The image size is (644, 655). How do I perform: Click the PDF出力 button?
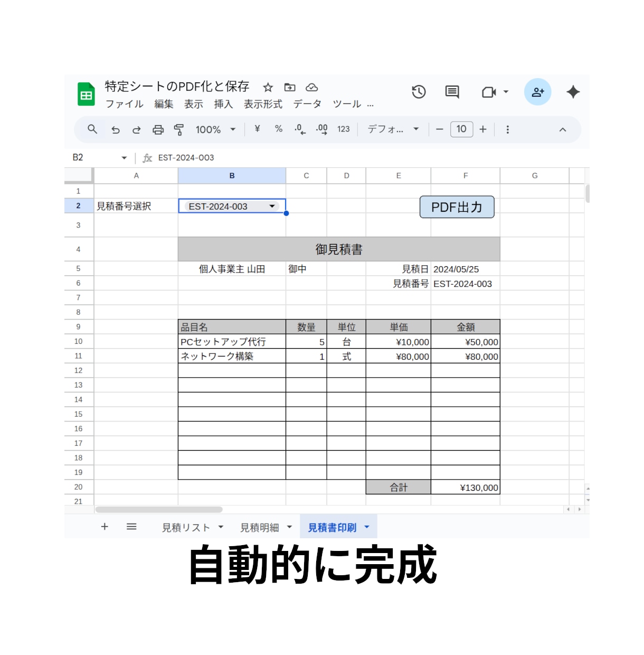pos(457,207)
